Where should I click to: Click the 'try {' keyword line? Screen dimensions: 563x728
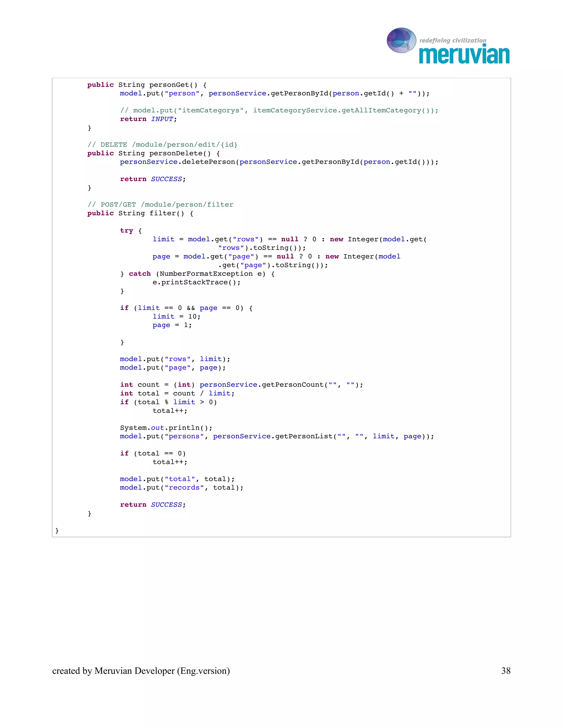coord(131,231)
